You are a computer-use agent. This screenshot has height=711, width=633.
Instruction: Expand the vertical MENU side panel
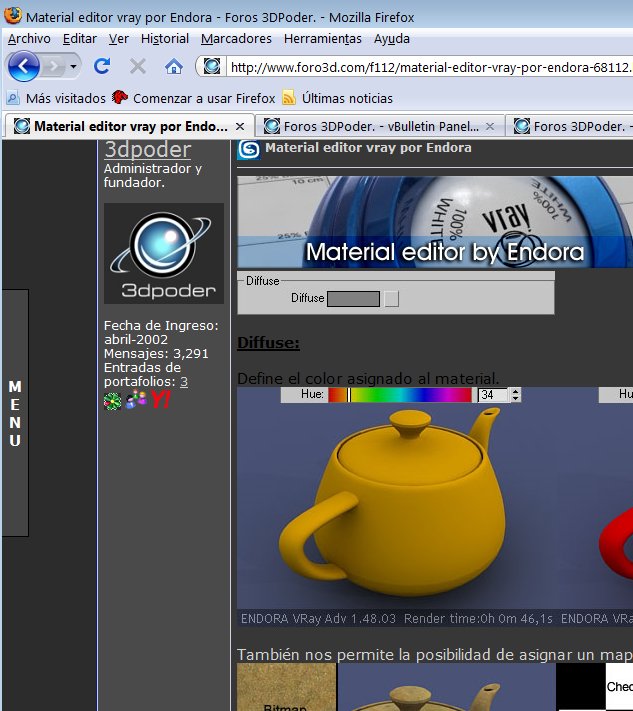[x=15, y=413]
